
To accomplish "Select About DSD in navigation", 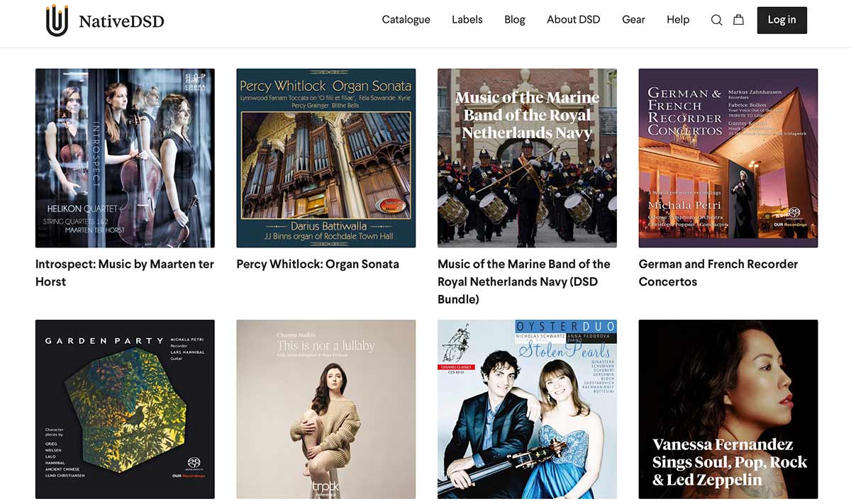I will click(x=573, y=20).
